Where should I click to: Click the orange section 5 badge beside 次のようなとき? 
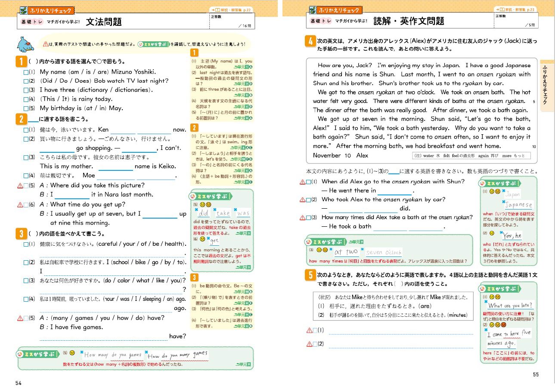pyautogui.click(x=310, y=275)
